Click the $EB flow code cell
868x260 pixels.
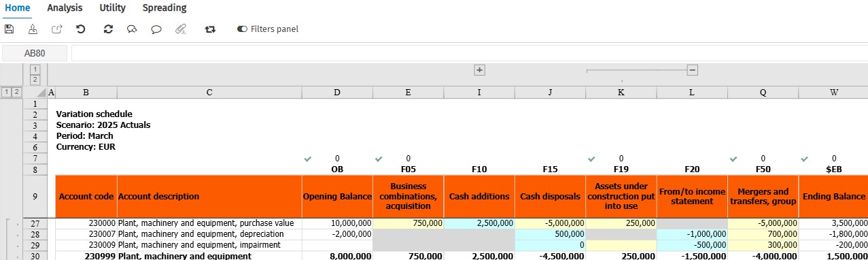pyautogui.click(x=833, y=169)
